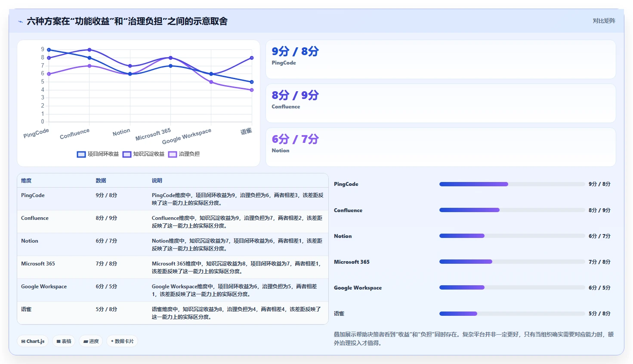Click the Microsoft 365 label in the progress list

tap(352, 262)
